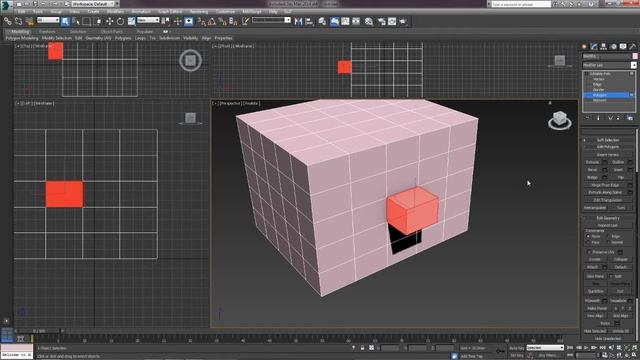Viewport: 640px width, 360px height.
Task: Open the Customize menu
Action: (x=225, y=11)
